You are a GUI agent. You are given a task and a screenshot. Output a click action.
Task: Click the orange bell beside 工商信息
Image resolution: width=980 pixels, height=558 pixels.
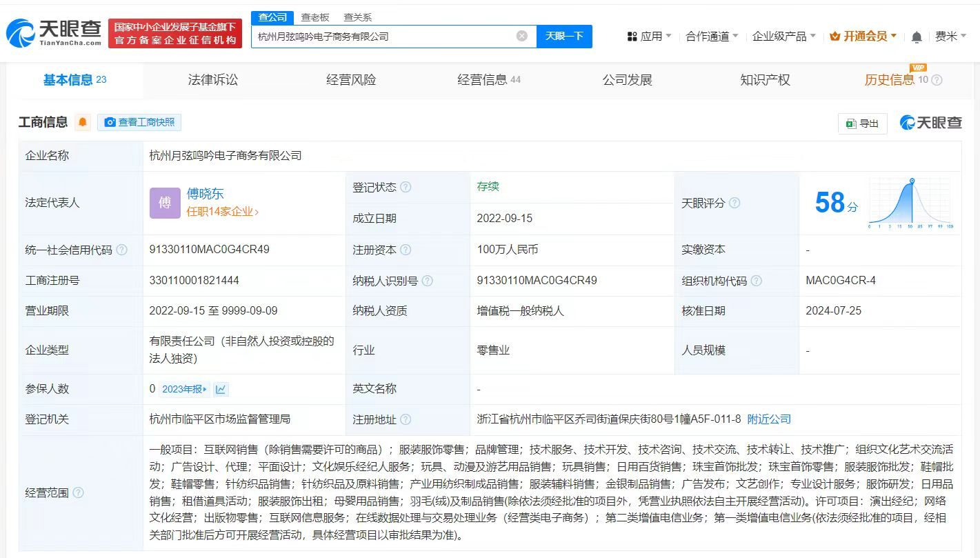82,122
